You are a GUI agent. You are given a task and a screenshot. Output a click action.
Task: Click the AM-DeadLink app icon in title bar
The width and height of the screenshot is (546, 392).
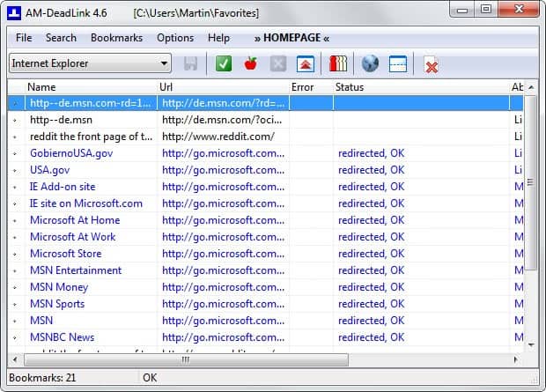[x=14, y=13]
